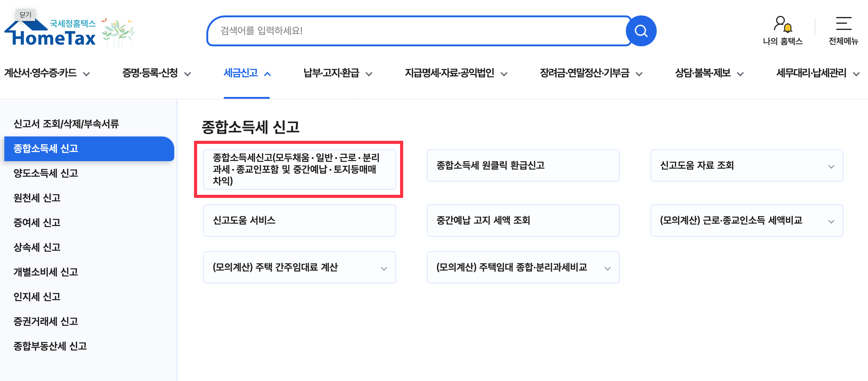Open 세무대리·납세관리 menu
Image resolution: width=868 pixels, height=381 pixels.
(818, 73)
